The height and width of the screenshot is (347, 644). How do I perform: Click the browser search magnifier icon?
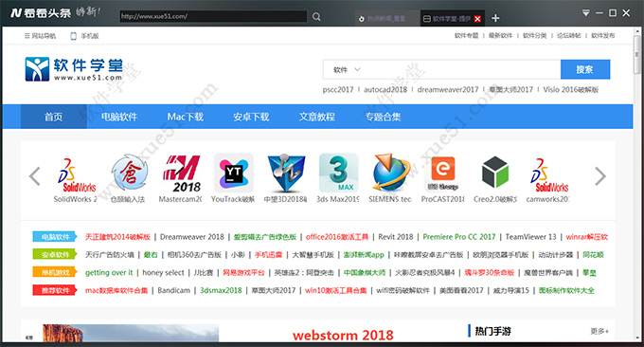[x=316, y=17]
